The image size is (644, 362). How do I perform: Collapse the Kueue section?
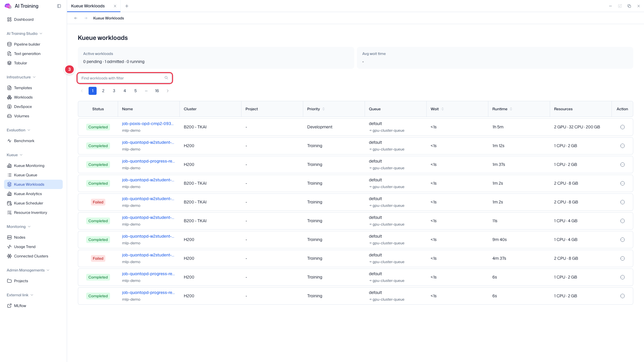[15, 155]
